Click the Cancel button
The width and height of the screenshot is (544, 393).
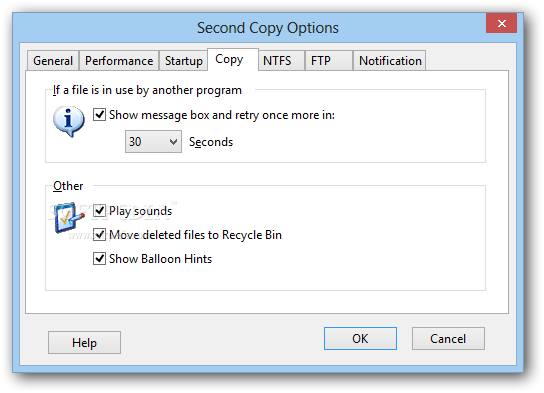point(448,339)
